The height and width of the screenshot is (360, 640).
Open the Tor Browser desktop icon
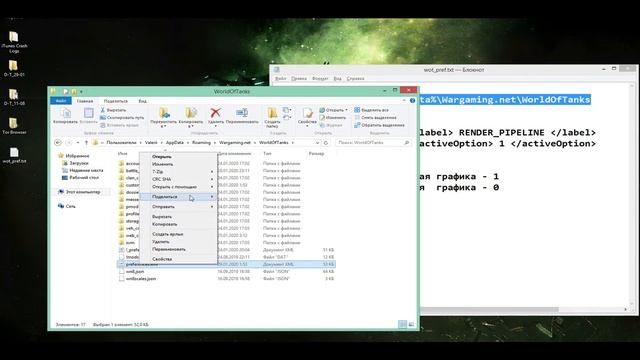click(x=14, y=126)
